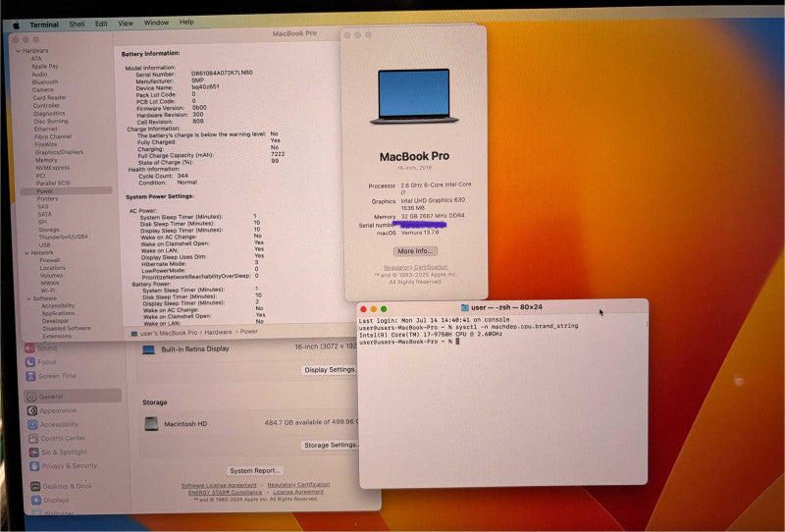Click the computer icon in System Information path bar

point(134,334)
